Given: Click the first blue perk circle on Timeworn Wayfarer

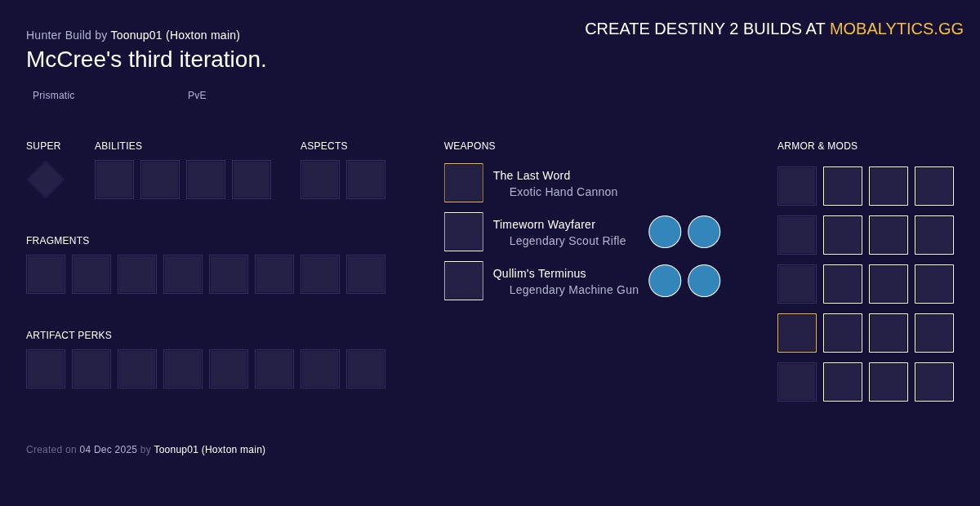Looking at the screenshot, I should tap(665, 232).
